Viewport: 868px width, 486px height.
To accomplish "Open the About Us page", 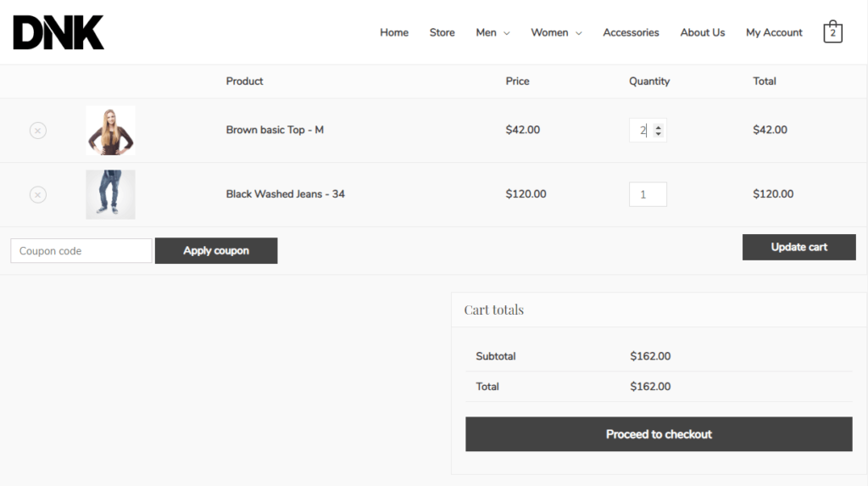I will (702, 32).
